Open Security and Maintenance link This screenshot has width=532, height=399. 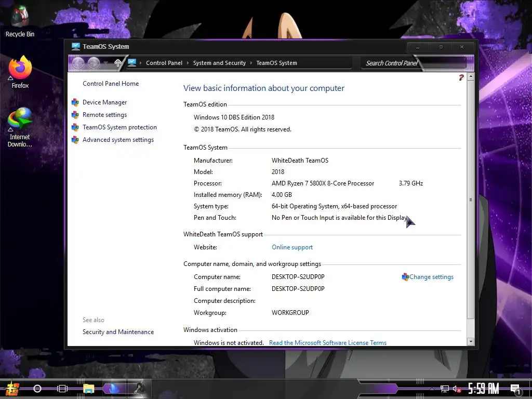[x=118, y=332]
